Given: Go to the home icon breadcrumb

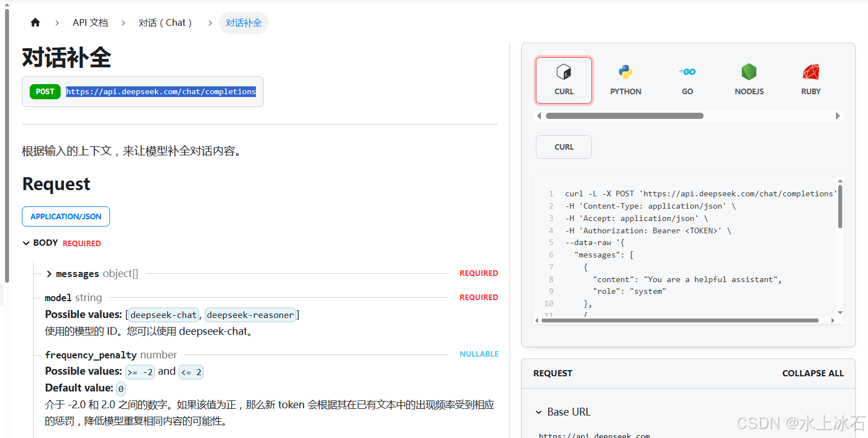Looking at the screenshot, I should (x=35, y=22).
